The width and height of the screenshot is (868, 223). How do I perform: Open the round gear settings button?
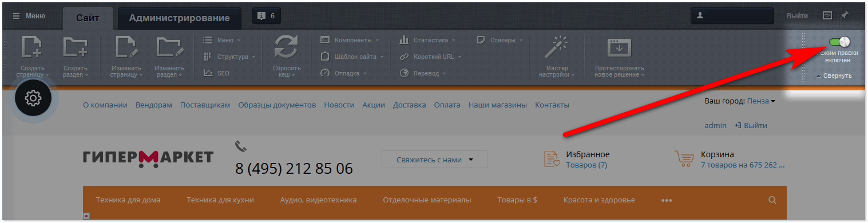[33, 98]
